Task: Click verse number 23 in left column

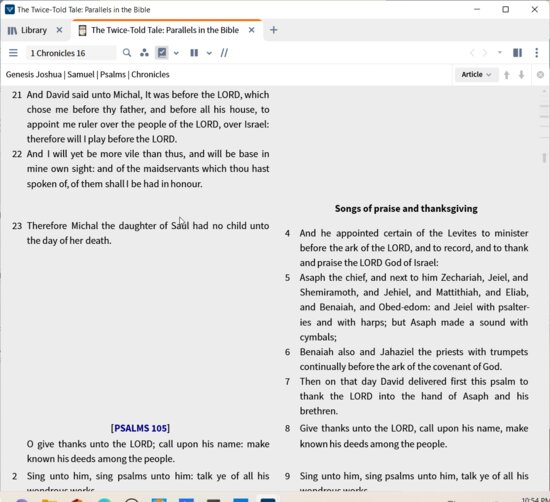Action: click(17, 226)
